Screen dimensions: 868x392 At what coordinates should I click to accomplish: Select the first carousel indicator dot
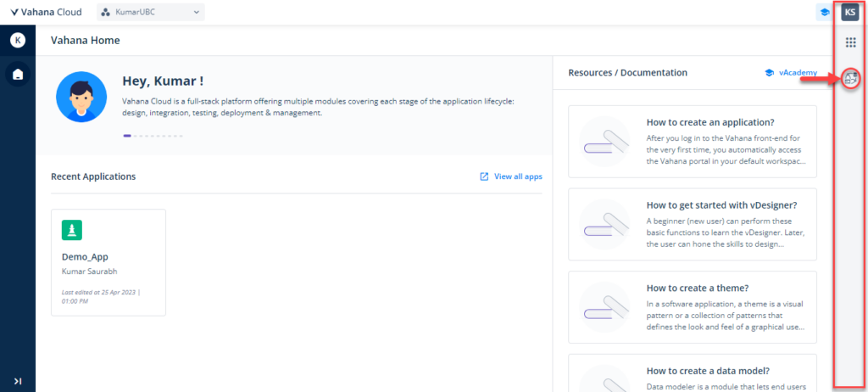(127, 136)
